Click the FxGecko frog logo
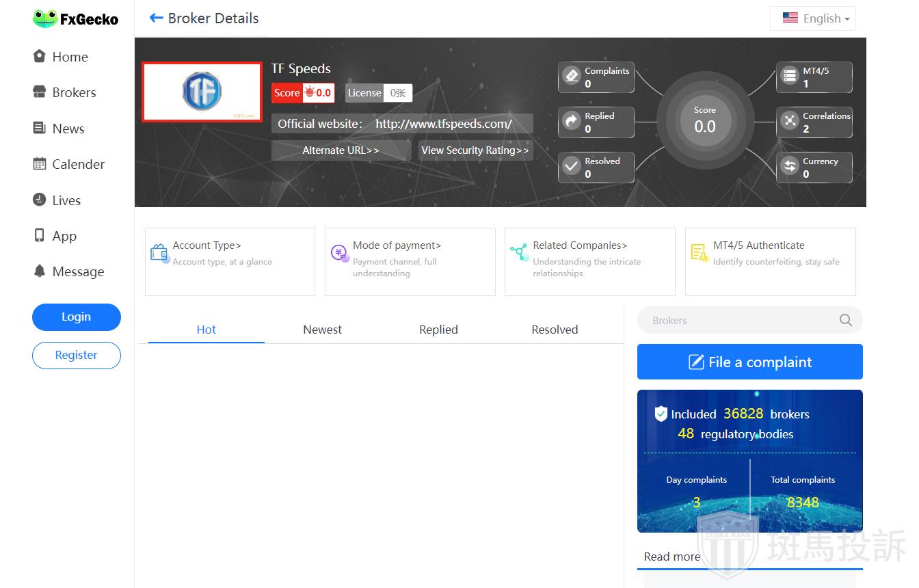 click(44, 18)
